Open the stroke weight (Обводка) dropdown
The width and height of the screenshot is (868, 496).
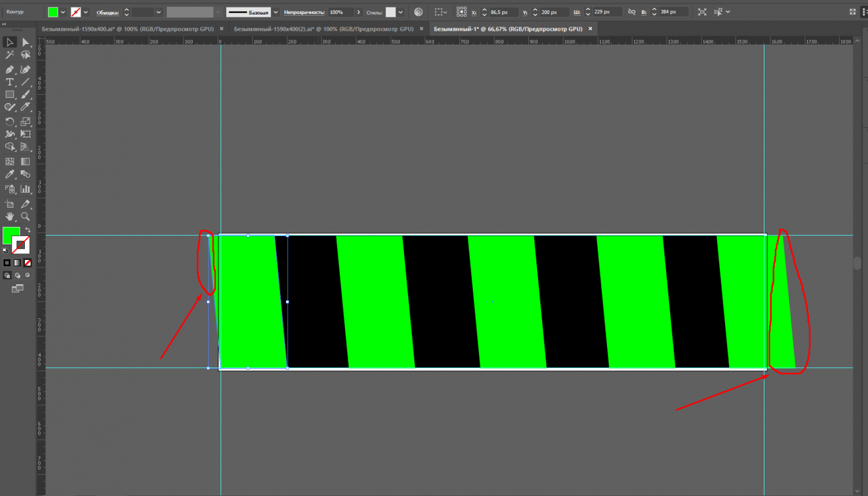tap(159, 12)
